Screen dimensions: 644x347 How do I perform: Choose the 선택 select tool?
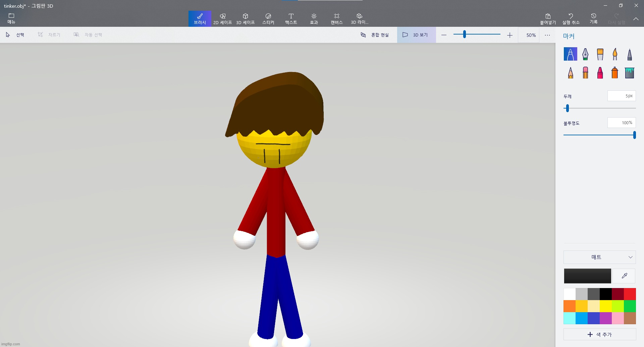[15, 35]
